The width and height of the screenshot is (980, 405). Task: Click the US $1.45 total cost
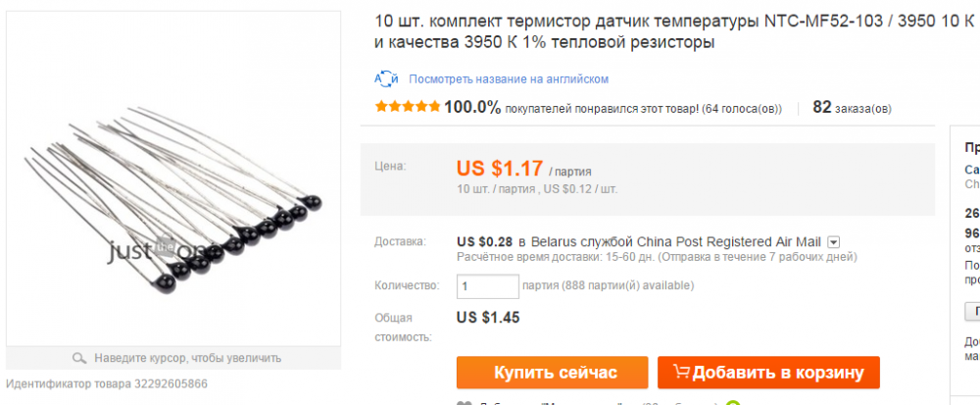(488, 317)
